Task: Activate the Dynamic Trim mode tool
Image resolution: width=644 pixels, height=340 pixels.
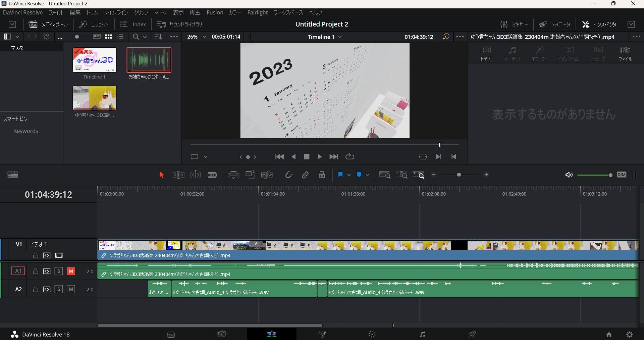Action: pos(196,175)
